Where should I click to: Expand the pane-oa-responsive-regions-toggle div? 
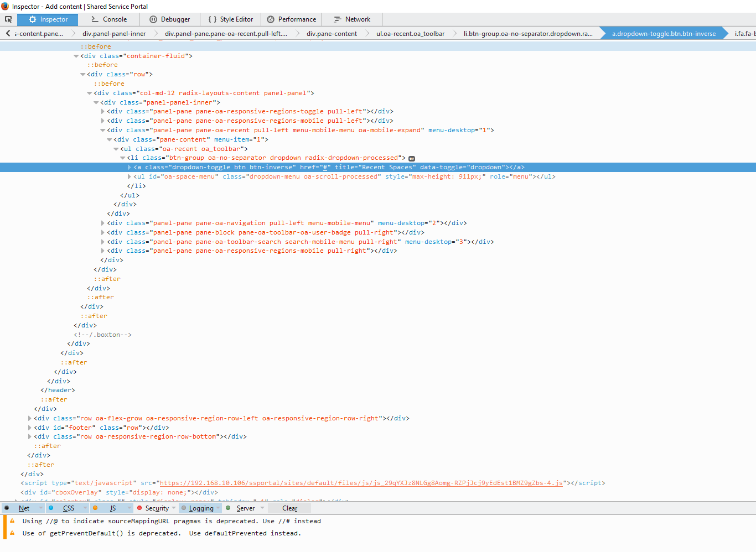click(103, 111)
